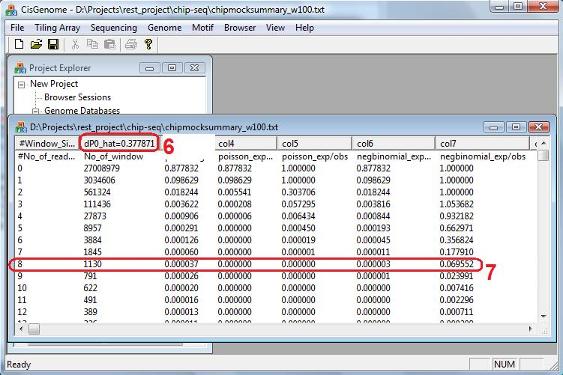Click the Help question mark icon
Screen dimensions: 563x375
(148, 45)
